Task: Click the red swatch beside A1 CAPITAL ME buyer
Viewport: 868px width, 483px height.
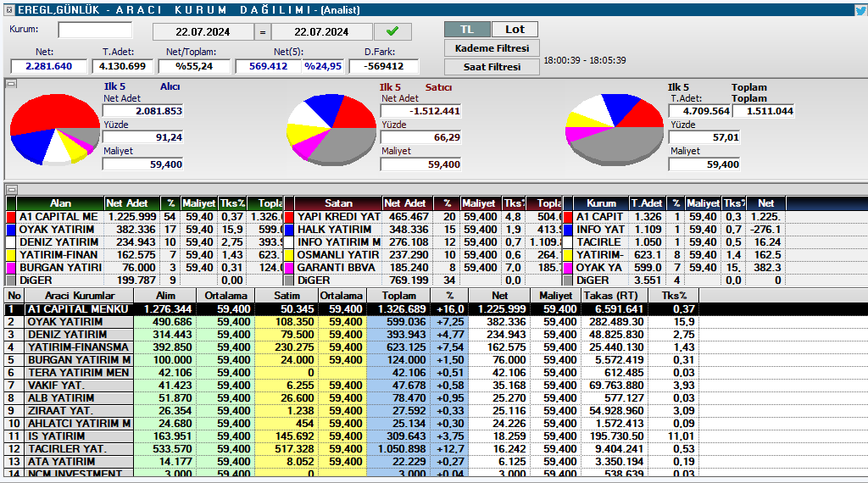Action: point(10,217)
